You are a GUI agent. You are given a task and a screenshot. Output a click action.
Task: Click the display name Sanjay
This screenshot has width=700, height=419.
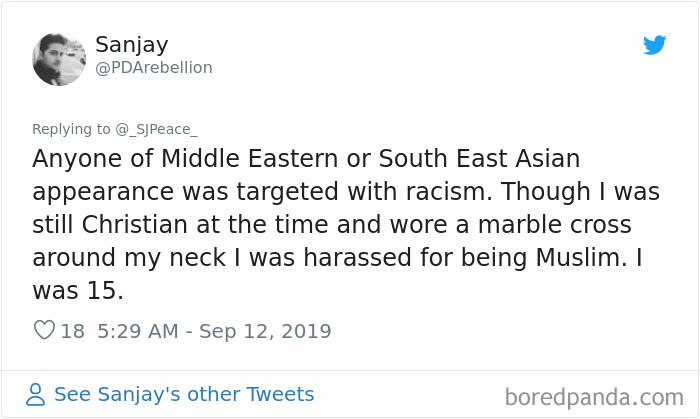click(131, 44)
